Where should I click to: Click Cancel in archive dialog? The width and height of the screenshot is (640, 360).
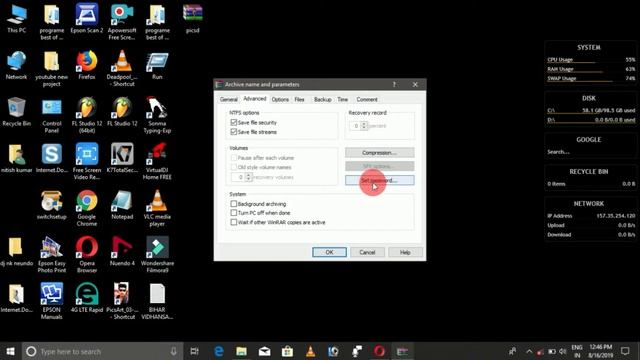367,252
